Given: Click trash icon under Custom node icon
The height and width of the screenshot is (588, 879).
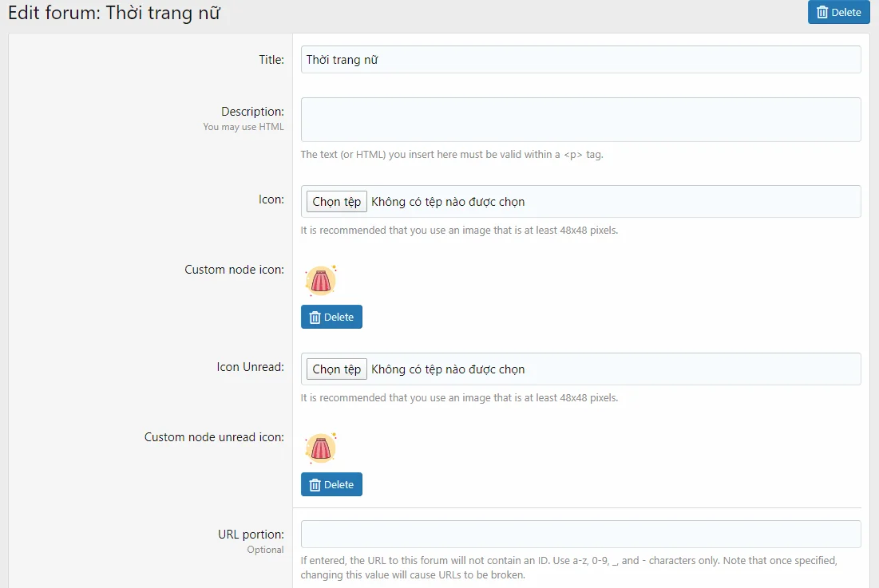Looking at the screenshot, I should (315, 318).
